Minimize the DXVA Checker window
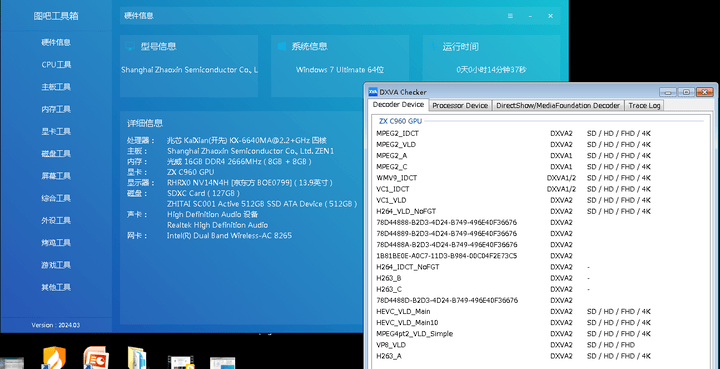The image size is (720, 369). [x=668, y=92]
